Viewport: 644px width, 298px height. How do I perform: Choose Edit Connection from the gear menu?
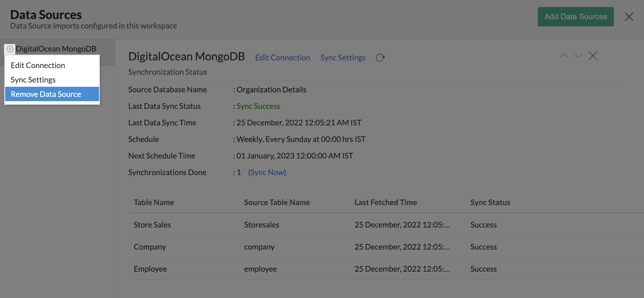(x=38, y=65)
